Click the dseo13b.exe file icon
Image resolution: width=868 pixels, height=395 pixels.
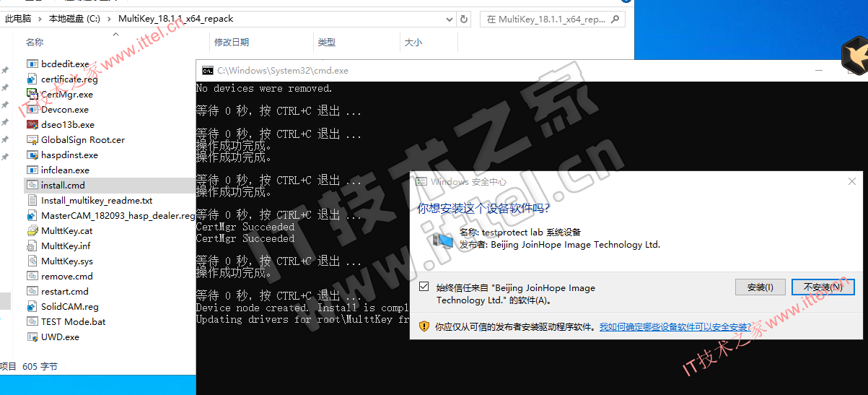click(x=32, y=124)
